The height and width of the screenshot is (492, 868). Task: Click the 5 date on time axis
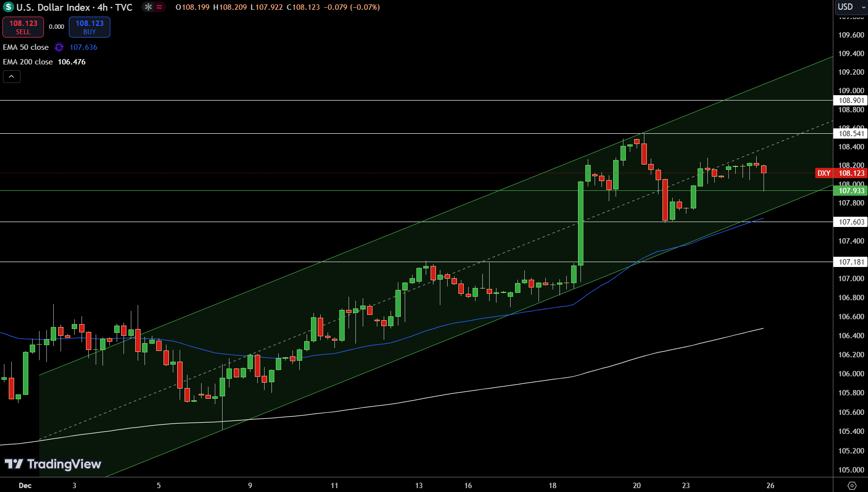point(159,486)
